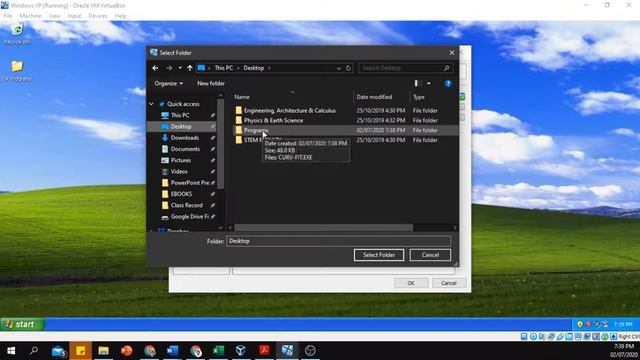Click the Windows XP start button

coord(22,324)
